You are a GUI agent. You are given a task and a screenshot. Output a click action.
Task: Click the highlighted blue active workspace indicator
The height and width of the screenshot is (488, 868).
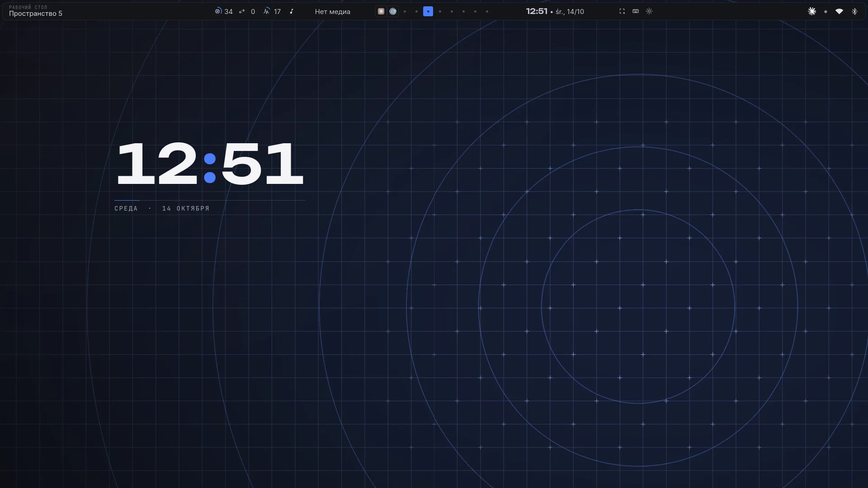[428, 11]
